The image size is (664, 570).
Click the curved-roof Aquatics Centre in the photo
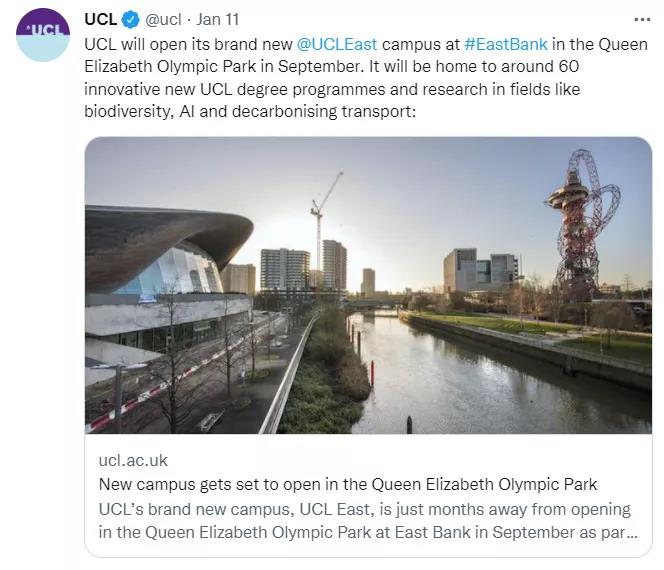tap(165, 250)
